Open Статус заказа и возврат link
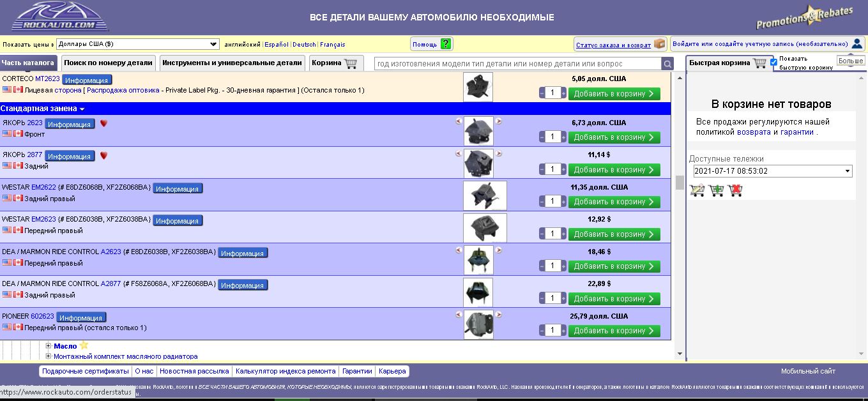Screen dimensions: 868x401 click(613, 45)
